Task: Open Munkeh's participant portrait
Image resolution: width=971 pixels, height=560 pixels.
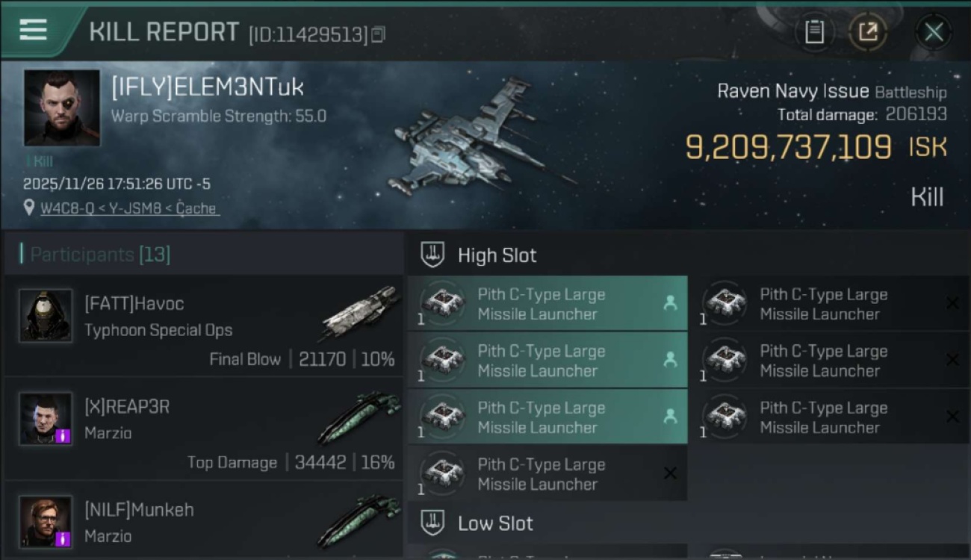Action: pos(46,521)
